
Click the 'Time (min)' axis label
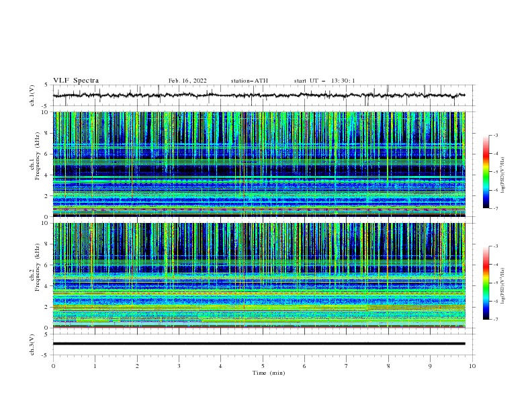(x=269, y=373)
